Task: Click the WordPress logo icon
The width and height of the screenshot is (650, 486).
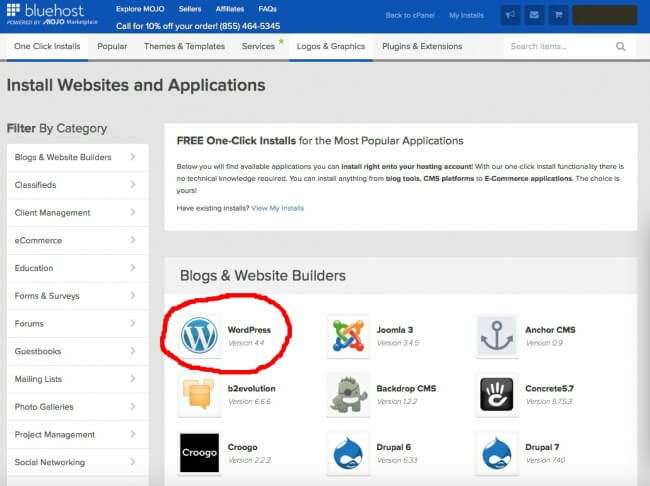Action: pos(199,336)
